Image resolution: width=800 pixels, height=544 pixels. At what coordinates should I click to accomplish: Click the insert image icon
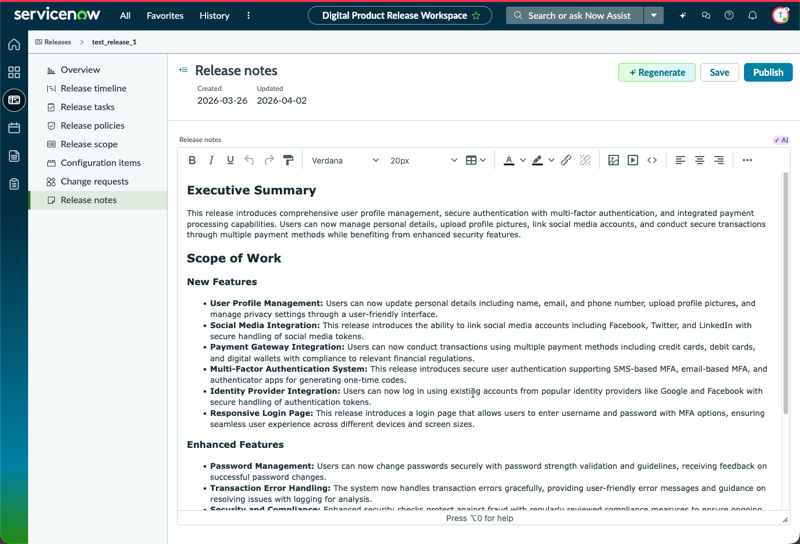[x=614, y=160]
